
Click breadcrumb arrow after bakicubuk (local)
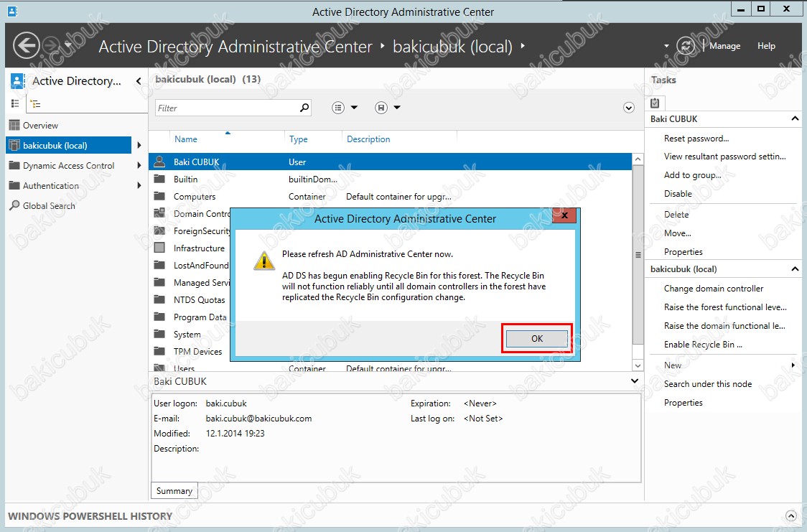[523, 46]
